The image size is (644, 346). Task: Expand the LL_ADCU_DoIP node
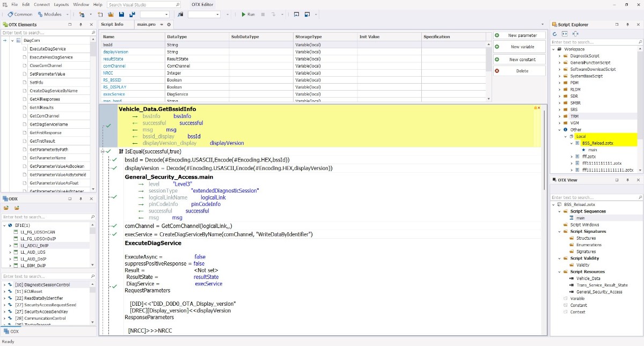(x=10, y=245)
